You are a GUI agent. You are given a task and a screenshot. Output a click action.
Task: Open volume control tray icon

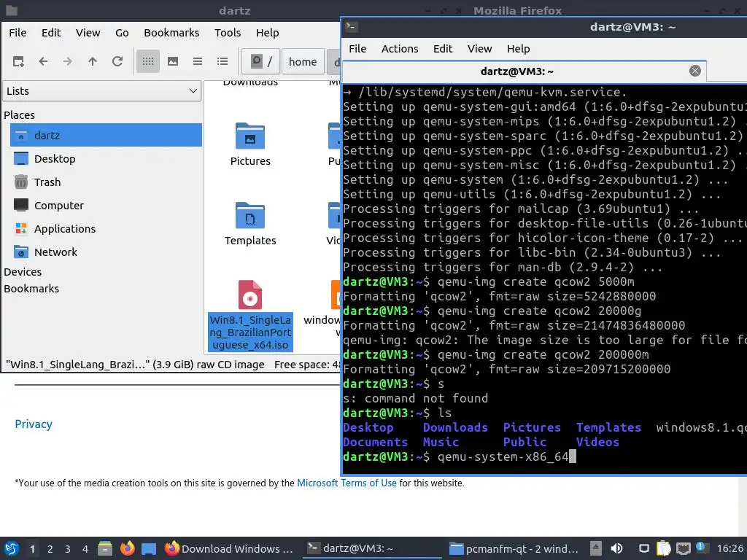616,548
